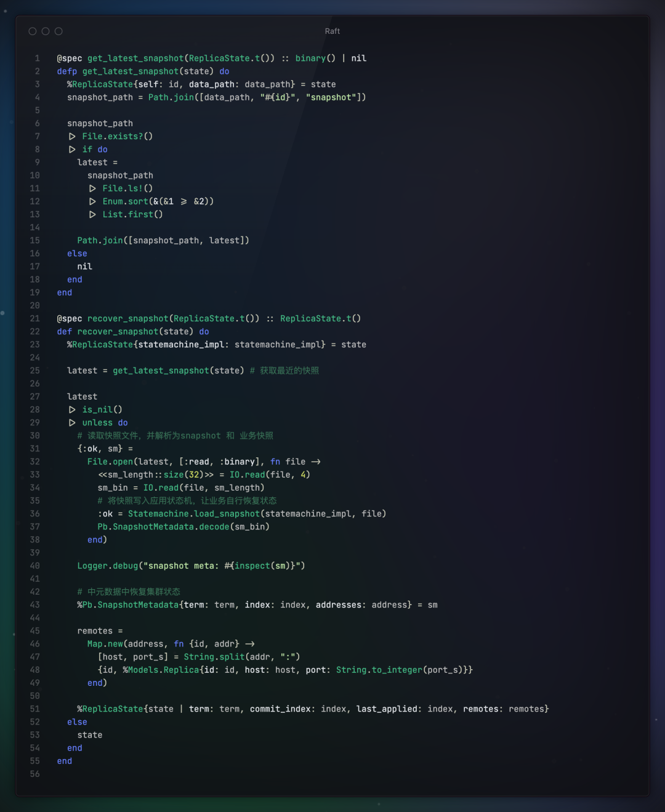This screenshot has height=812, width=665.
Task: Click 'addresses: address' on line 43
Action: tap(361, 605)
